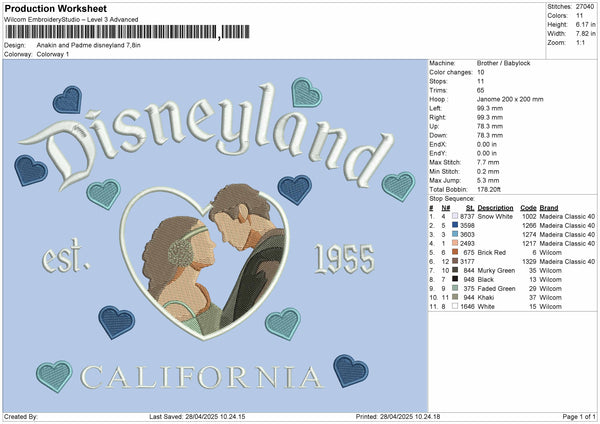Click the 'Up:' label

coord(434,126)
